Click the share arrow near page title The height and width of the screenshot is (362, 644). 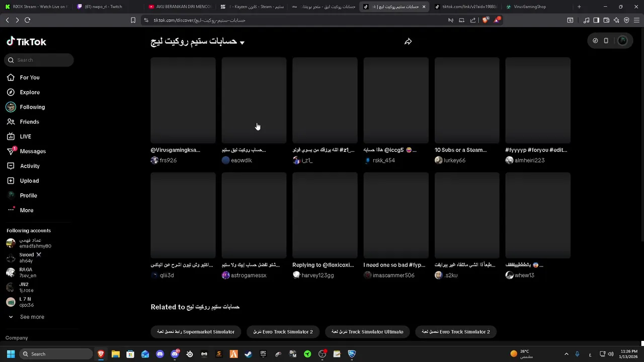click(x=408, y=42)
